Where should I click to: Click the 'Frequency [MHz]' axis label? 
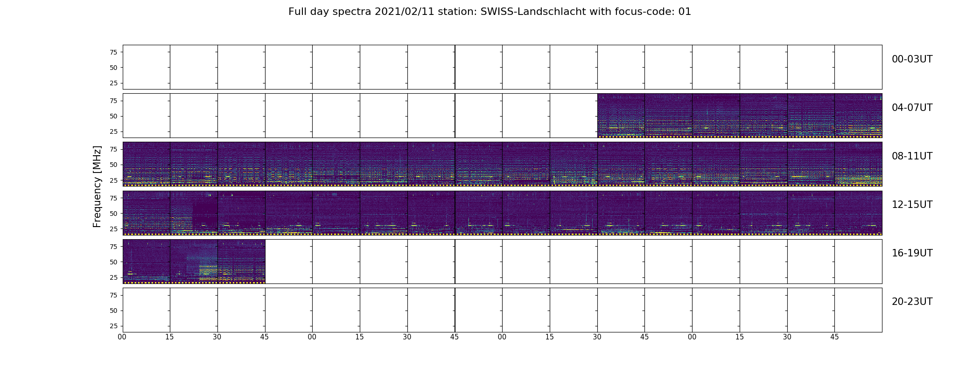97,186
